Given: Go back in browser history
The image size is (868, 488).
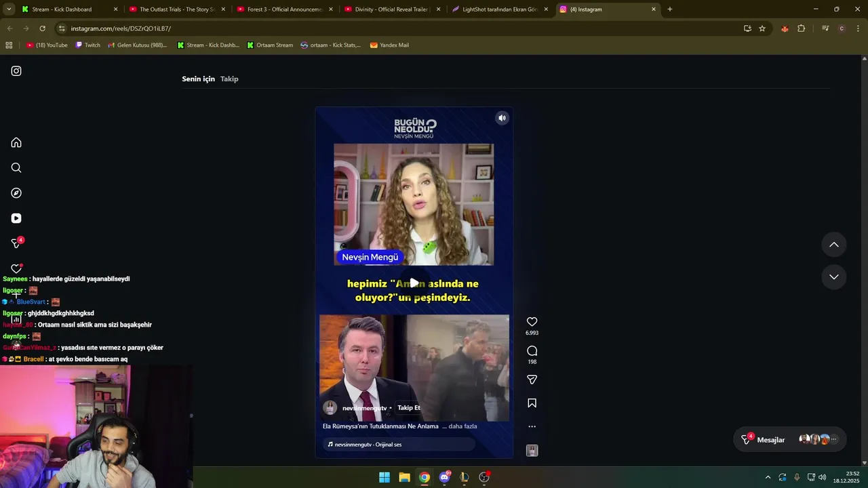Looking at the screenshot, I should point(9,28).
